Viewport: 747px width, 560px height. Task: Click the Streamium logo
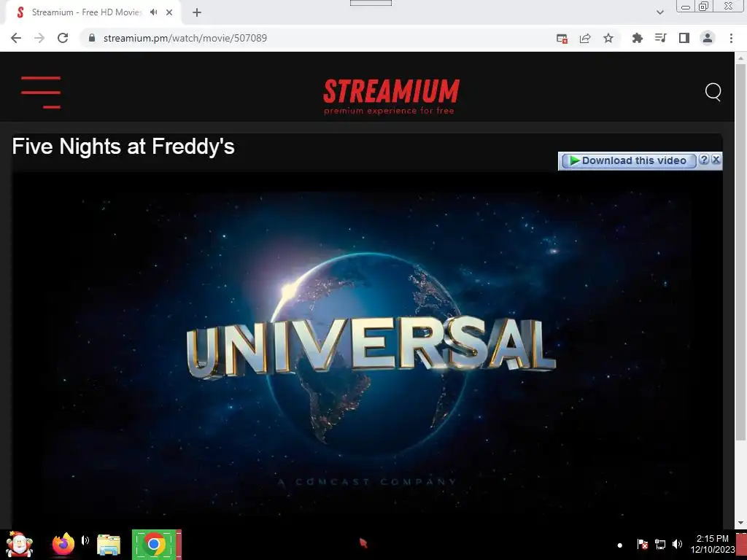tap(391, 97)
